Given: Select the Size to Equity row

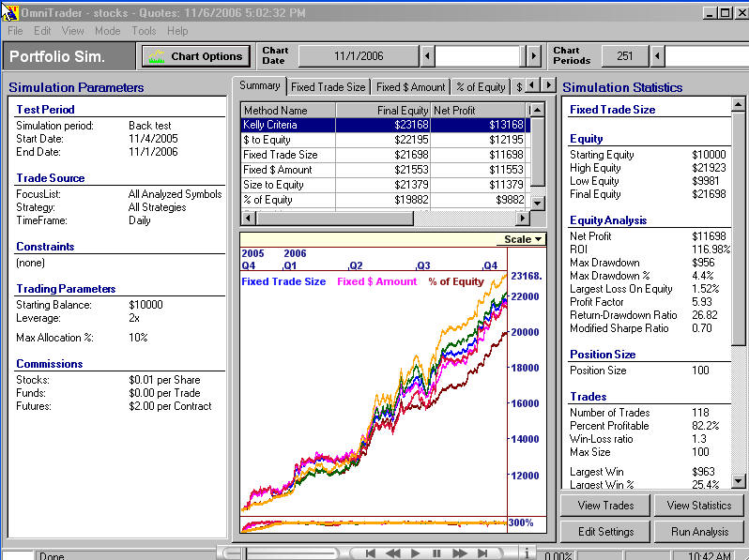Looking at the screenshot, I should 385,185.
